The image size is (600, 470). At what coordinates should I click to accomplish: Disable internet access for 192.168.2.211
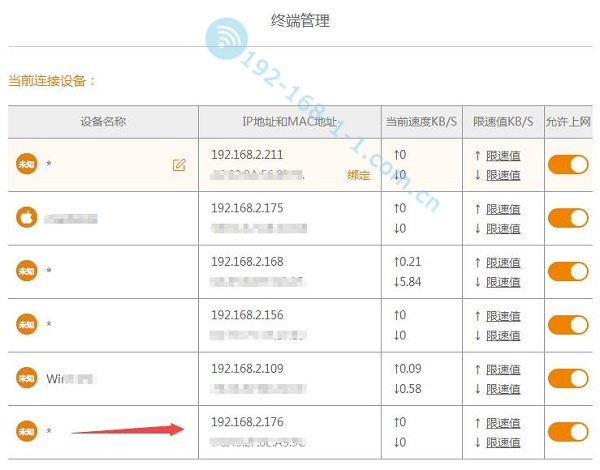[x=568, y=165]
